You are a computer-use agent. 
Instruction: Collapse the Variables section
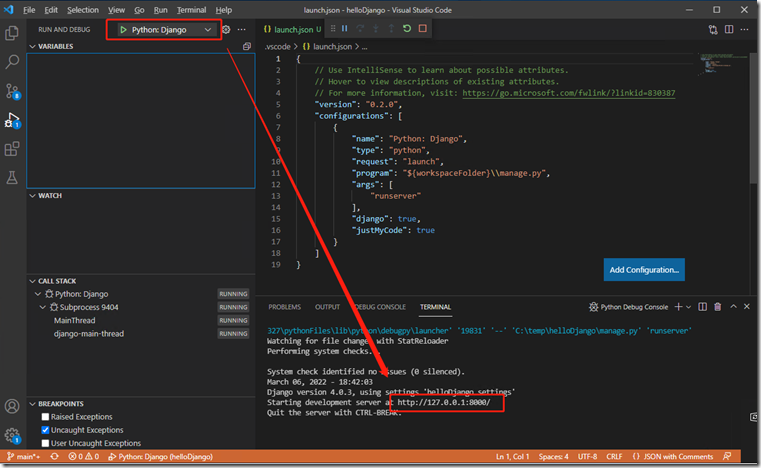33,46
